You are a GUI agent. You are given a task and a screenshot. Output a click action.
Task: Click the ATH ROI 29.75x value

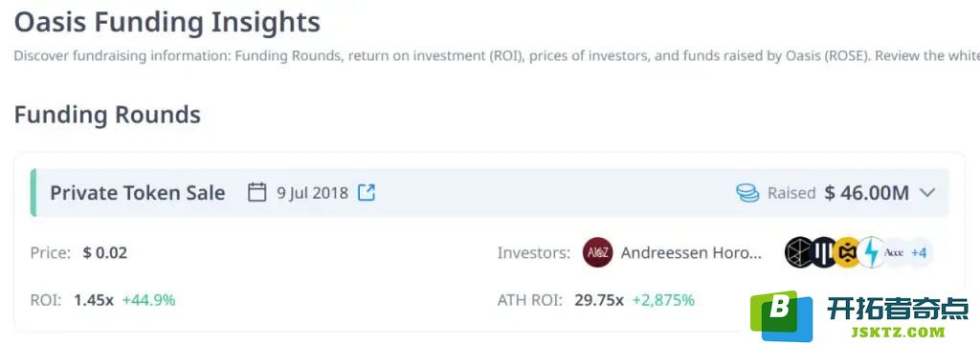pos(599,300)
